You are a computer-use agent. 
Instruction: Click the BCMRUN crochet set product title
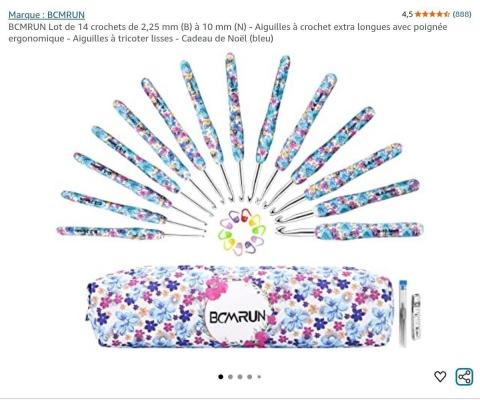click(228, 33)
